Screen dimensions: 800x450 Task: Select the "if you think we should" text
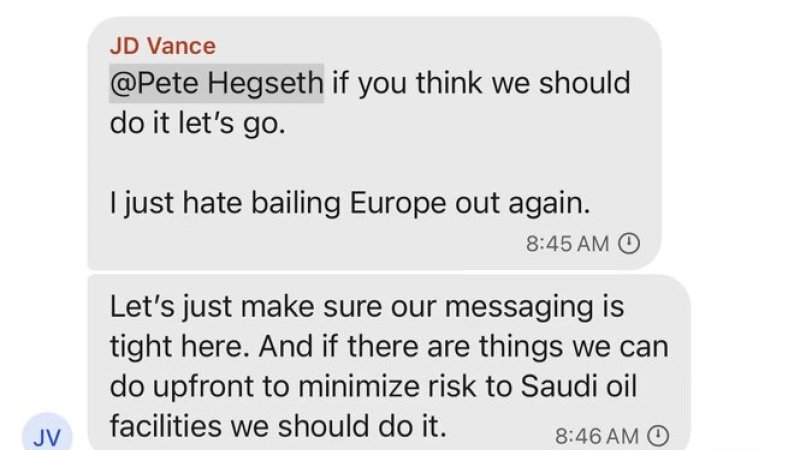(x=481, y=82)
